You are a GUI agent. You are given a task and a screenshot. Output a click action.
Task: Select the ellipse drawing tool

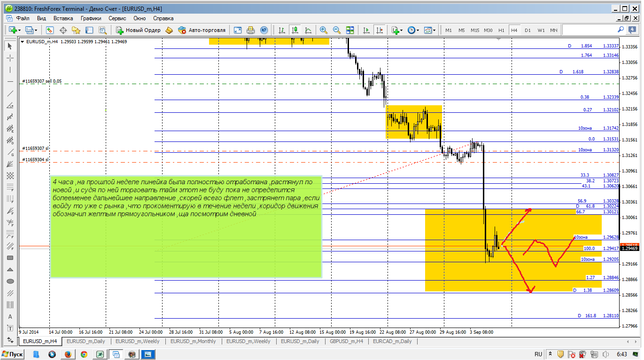10,281
